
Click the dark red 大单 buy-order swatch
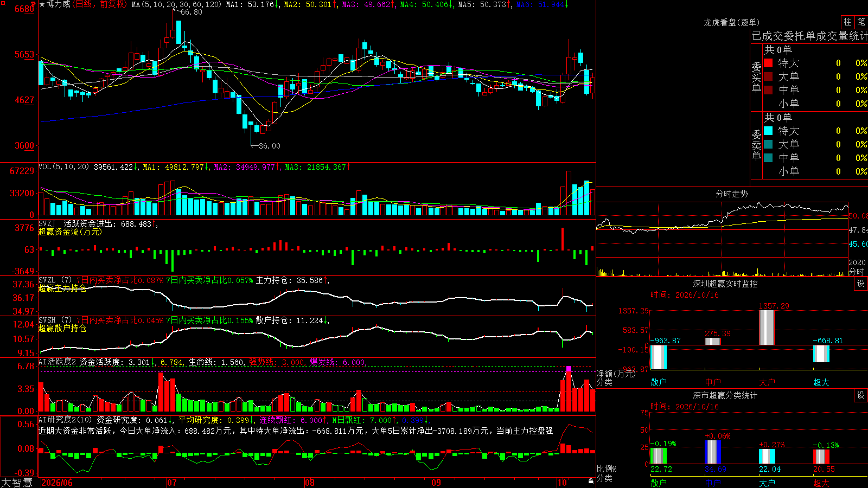pos(768,76)
